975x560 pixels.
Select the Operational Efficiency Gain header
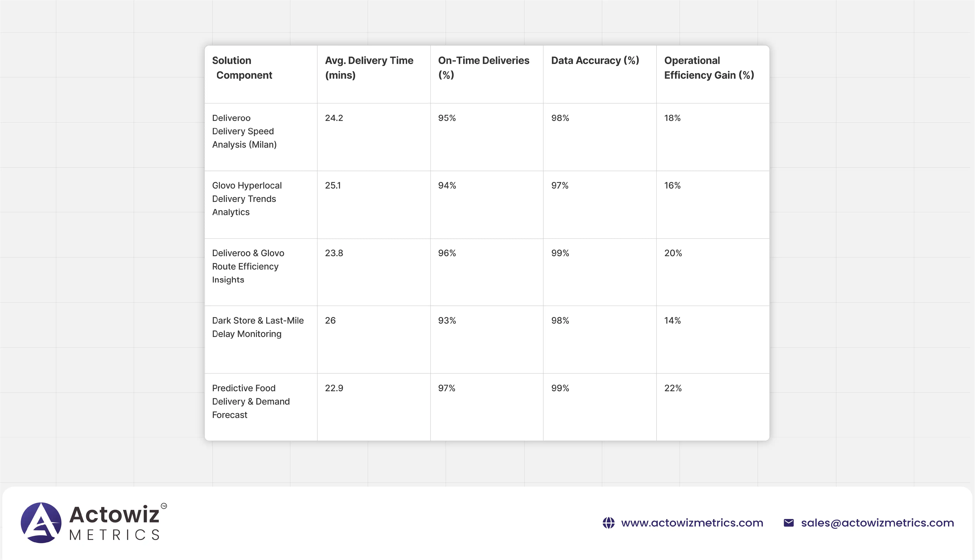tap(709, 68)
